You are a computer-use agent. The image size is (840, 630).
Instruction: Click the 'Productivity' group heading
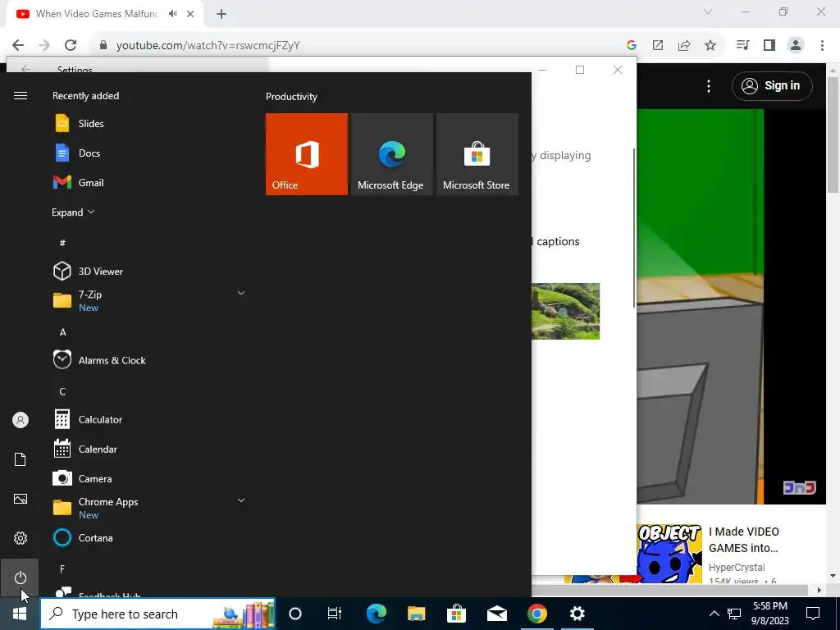pos(291,97)
